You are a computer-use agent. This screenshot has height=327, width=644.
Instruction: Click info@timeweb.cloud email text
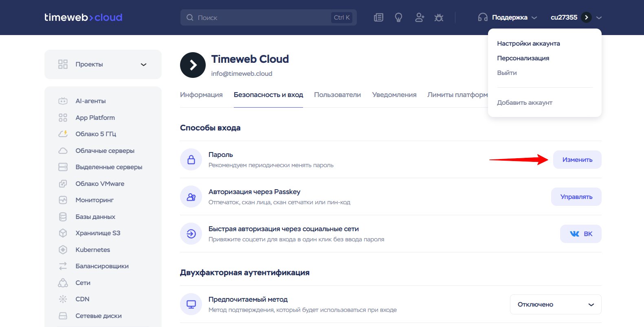click(x=242, y=74)
